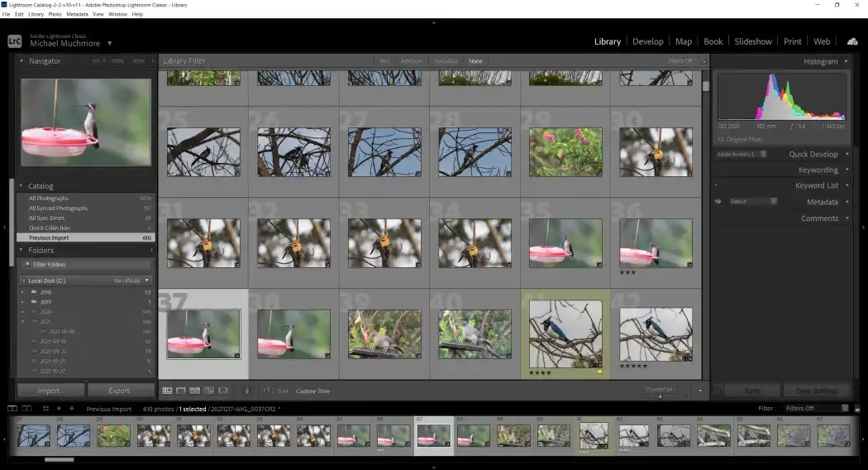Click the cloud sync status icon

(x=852, y=41)
